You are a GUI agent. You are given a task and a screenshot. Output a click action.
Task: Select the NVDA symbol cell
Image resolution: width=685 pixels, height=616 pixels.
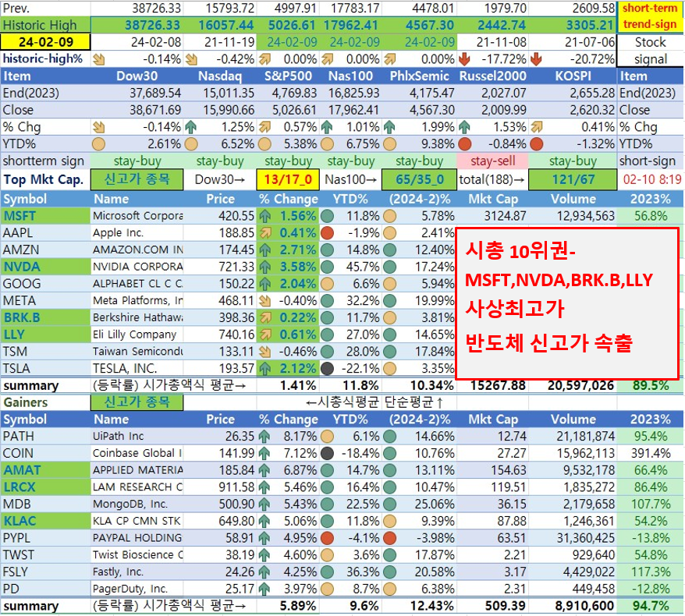pos(45,267)
